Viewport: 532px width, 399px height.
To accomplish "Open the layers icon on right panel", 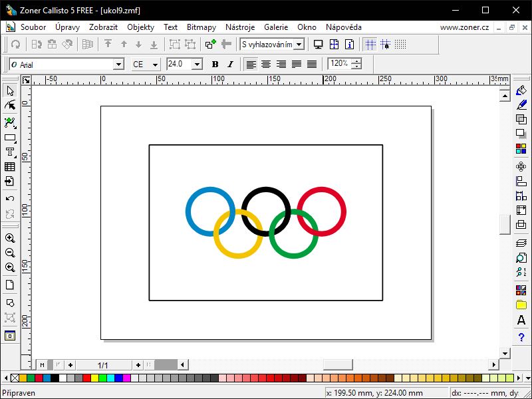I will [521, 243].
